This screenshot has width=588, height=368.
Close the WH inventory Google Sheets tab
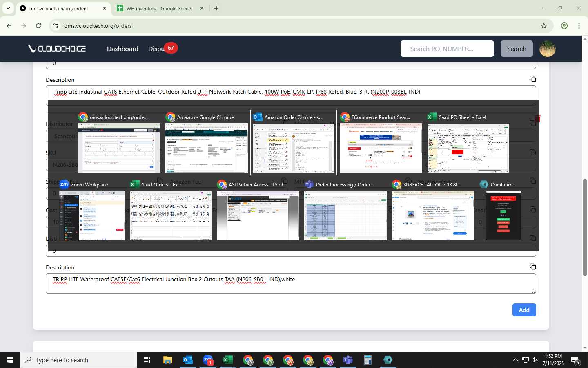[201, 8]
